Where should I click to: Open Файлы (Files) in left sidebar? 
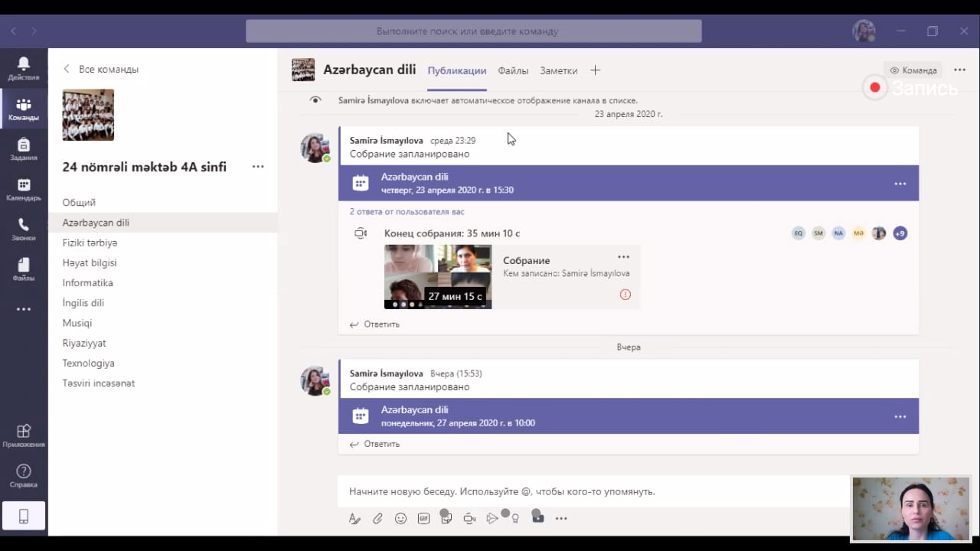(24, 269)
